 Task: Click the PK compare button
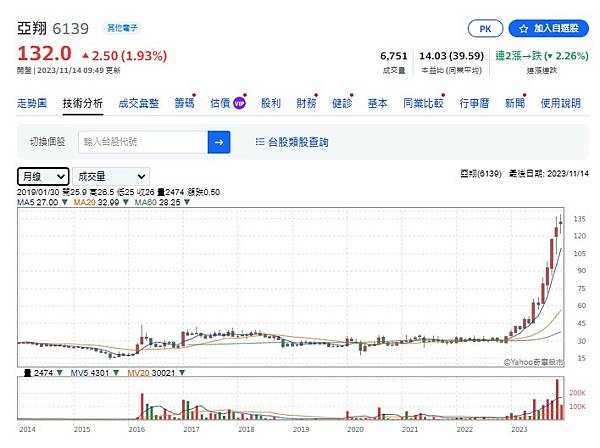coord(485,29)
